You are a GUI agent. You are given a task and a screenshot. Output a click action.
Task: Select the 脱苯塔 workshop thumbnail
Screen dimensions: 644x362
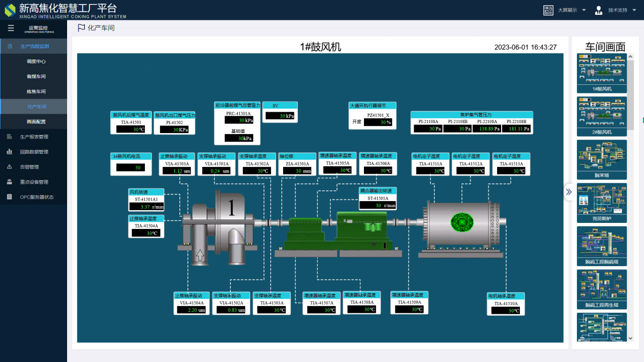[602, 159]
